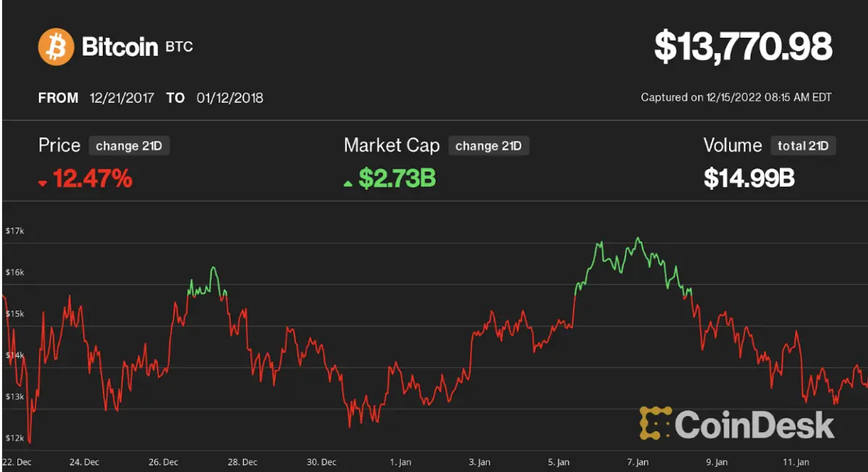868x472 pixels.
Task: Click the 7. Jan date label
Action: (x=638, y=462)
